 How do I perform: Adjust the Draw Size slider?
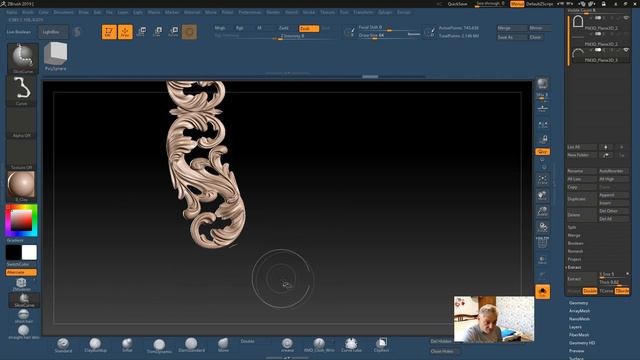tap(389, 36)
